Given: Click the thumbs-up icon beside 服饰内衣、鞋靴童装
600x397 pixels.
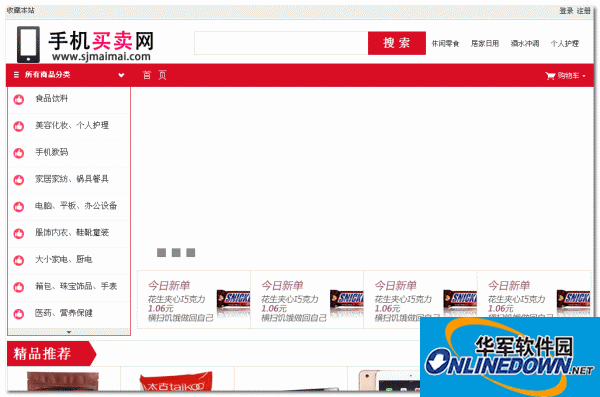Looking at the screenshot, I should 19,234.
